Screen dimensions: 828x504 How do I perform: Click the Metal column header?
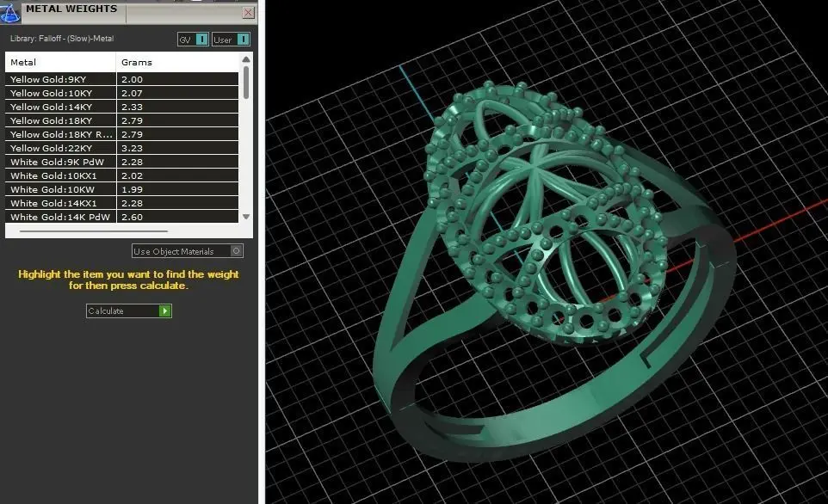tap(60, 62)
